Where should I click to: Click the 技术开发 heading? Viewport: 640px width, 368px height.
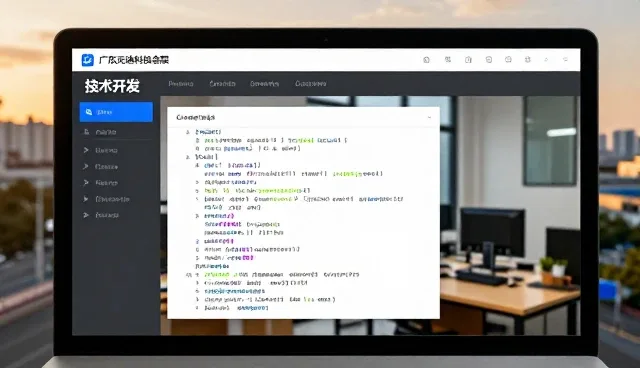click(112, 86)
